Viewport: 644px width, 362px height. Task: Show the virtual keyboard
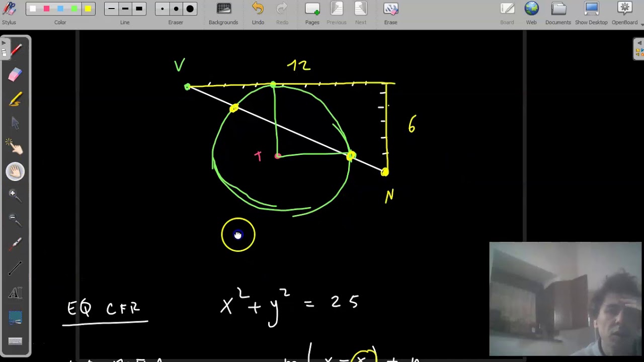coord(15,341)
